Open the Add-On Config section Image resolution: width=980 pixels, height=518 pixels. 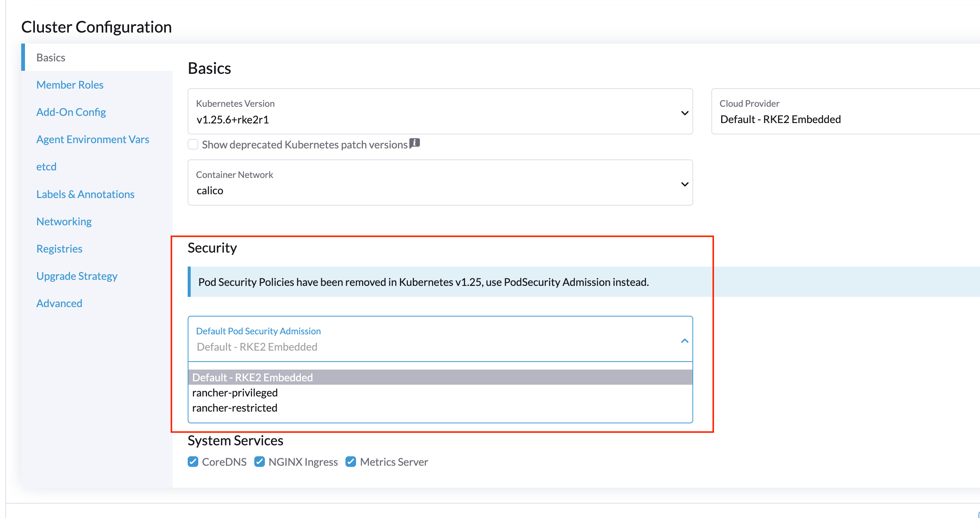tap(71, 112)
